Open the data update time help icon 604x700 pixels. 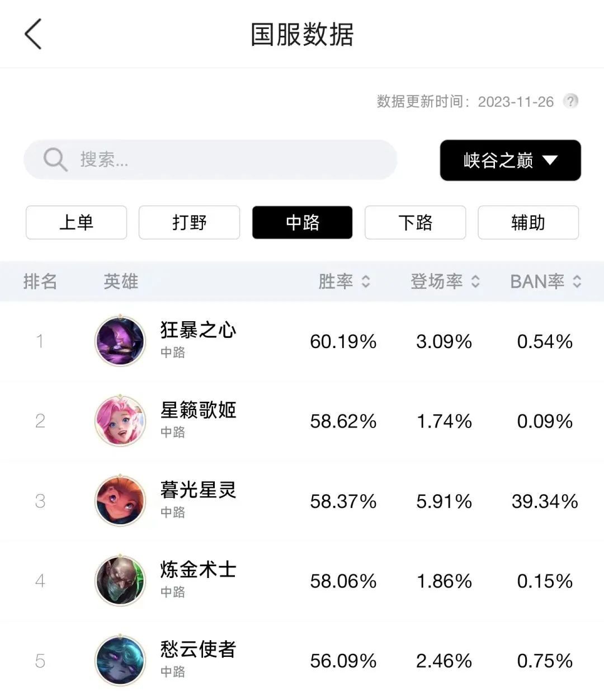tap(570, 101)
